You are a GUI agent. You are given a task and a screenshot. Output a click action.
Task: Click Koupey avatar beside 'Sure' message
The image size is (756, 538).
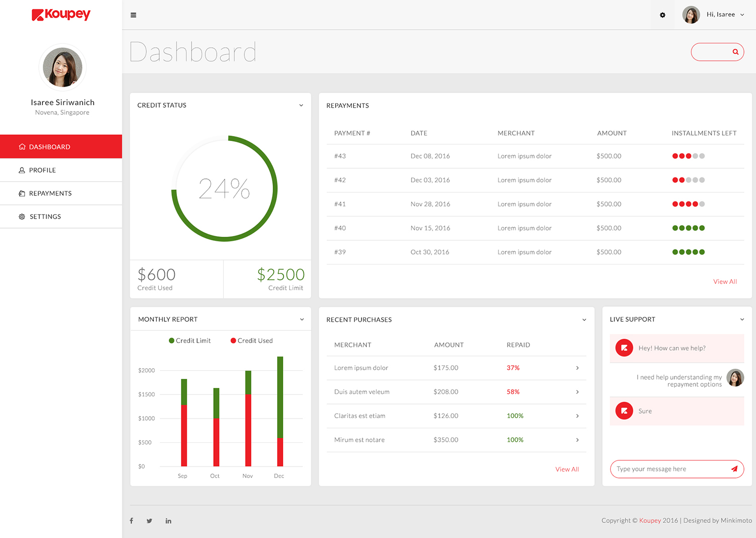(624, 411)
